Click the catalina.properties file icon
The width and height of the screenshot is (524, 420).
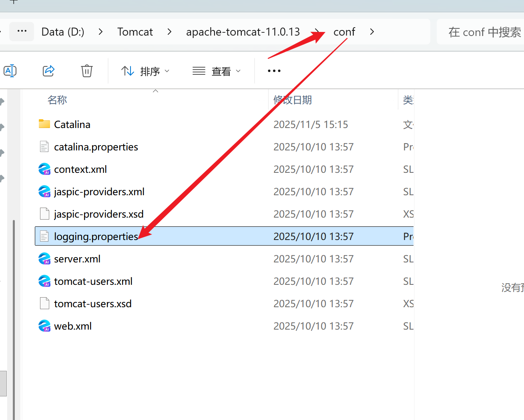(44, 147)
